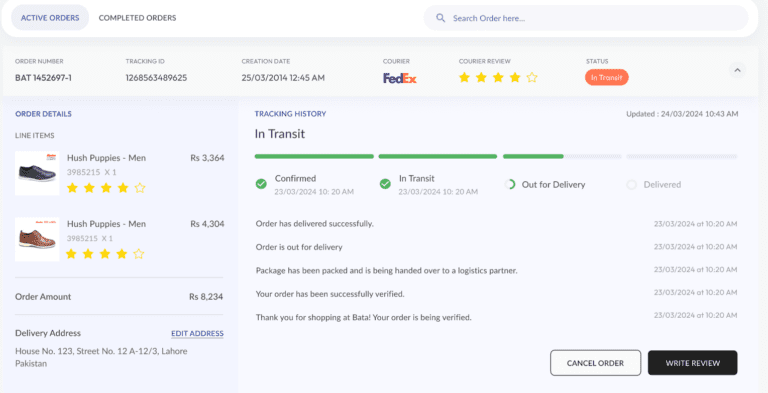This screenshot has height=393, width=768.
Task: Rate courier two stars
Action: [481, 77]
